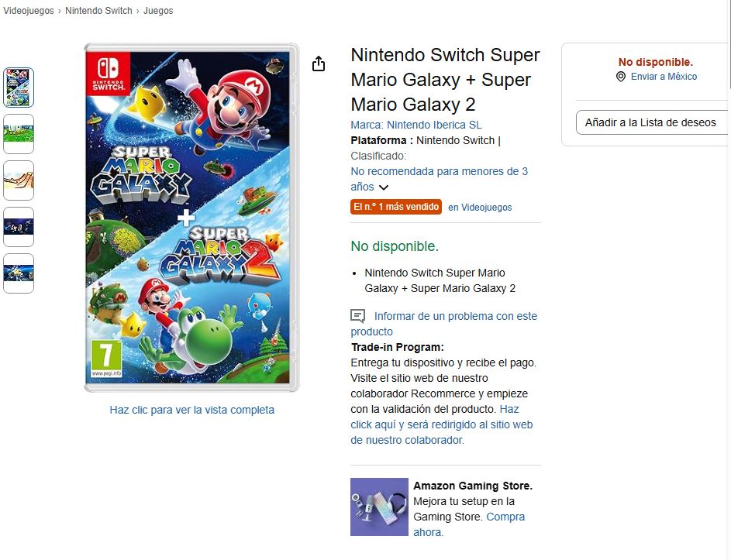Select the fifth product thumbnail

coord(19,273)
